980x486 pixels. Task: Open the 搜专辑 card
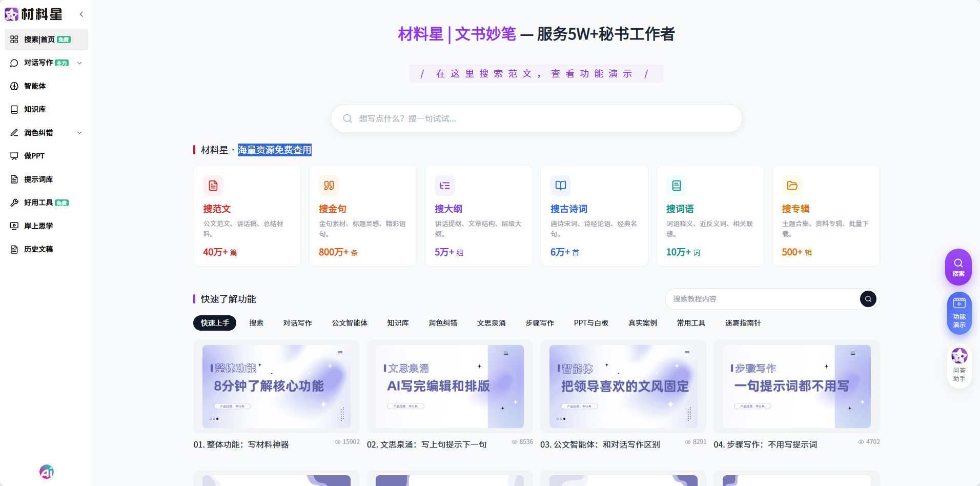point(826,215)
